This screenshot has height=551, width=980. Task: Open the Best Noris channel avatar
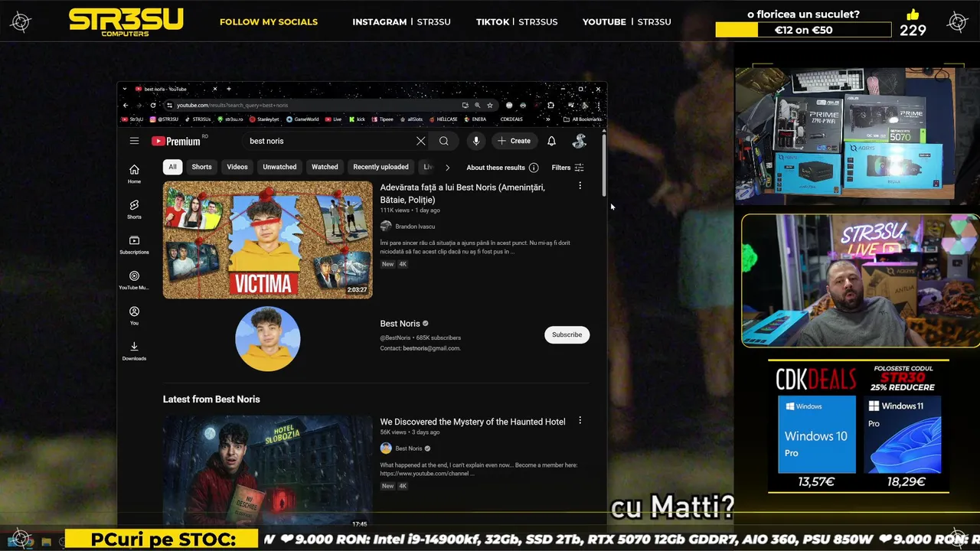(267, 338)
